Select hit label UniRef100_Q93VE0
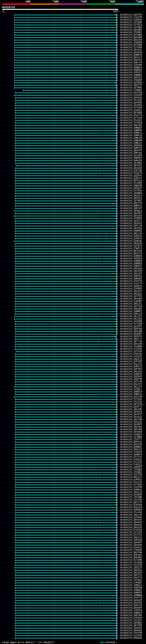This screenshot has height=644, width=146. click(x=131, y=165)
